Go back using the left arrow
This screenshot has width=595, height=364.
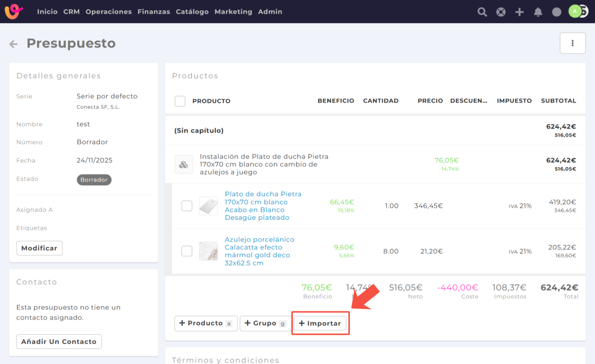tap(14, 44)
